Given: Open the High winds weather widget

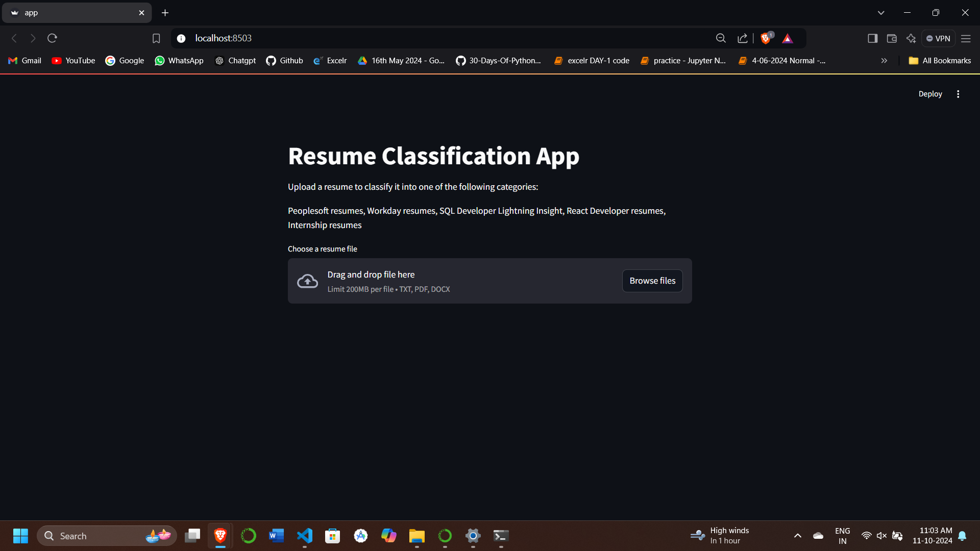Looking at the screenshot, I should tap(720, 536).
